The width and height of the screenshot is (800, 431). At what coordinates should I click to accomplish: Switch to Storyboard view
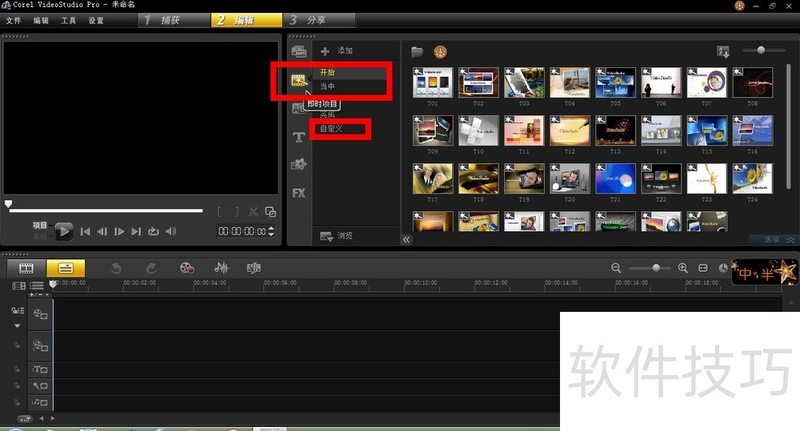coord(27,268)
